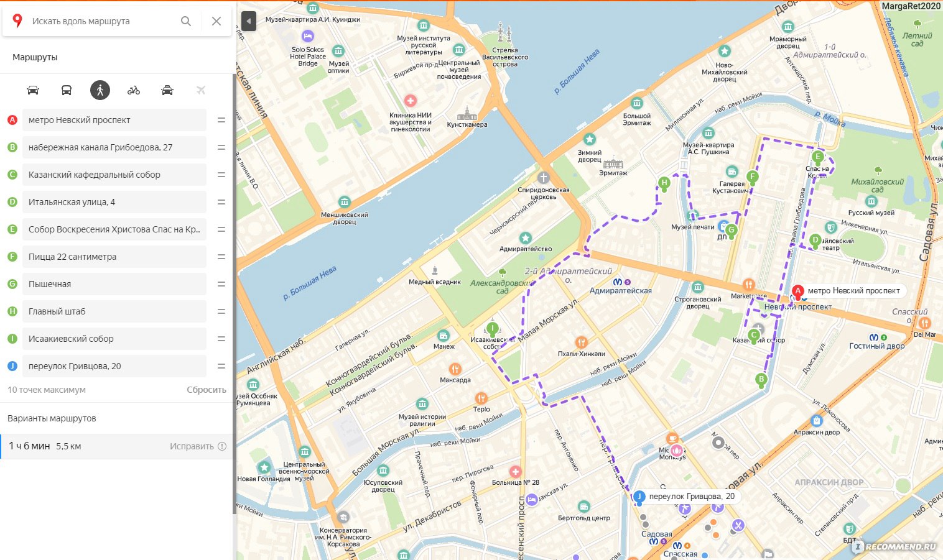Click the переулок Гривцова, 20 map label
Image resolution: width=943 pixels, height=560 pixels.
pyautogui.click(x=692, y=497)
